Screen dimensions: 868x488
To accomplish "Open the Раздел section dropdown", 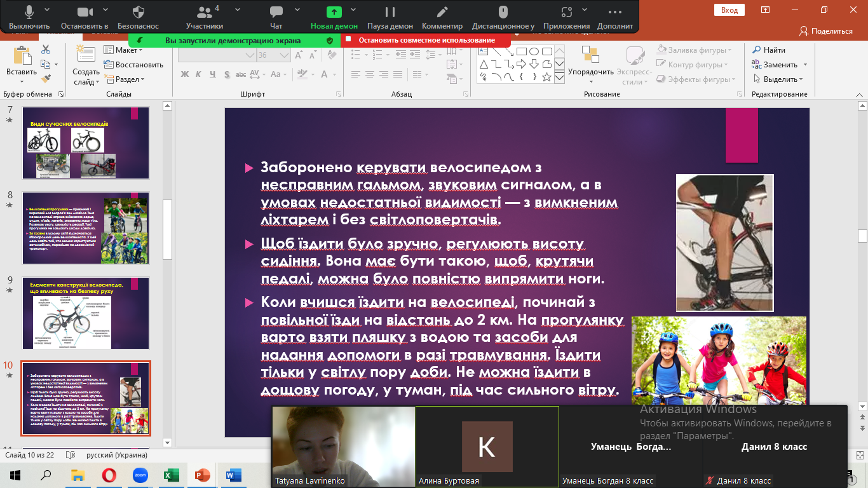I will (x=125, y=79).
